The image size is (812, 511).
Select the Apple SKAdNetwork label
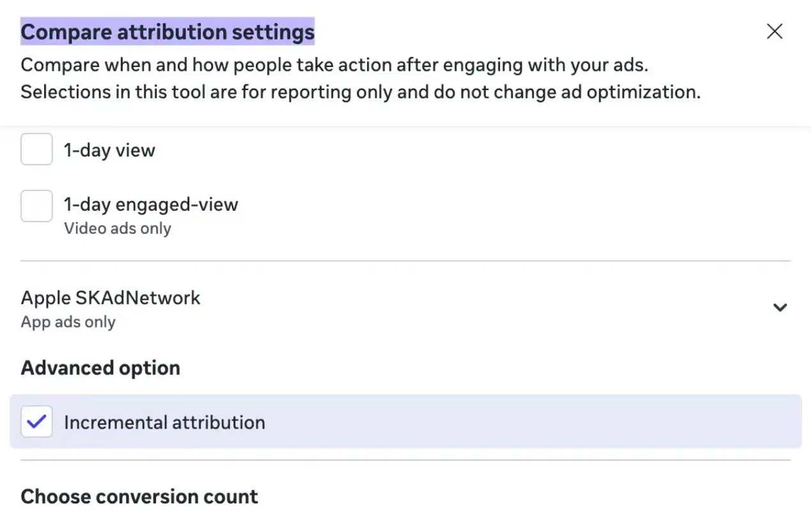[110, 298]
